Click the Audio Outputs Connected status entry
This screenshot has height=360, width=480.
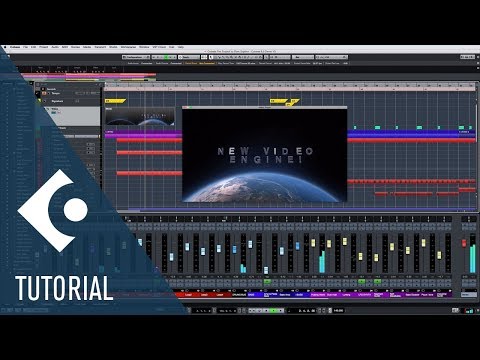point(169,63)
